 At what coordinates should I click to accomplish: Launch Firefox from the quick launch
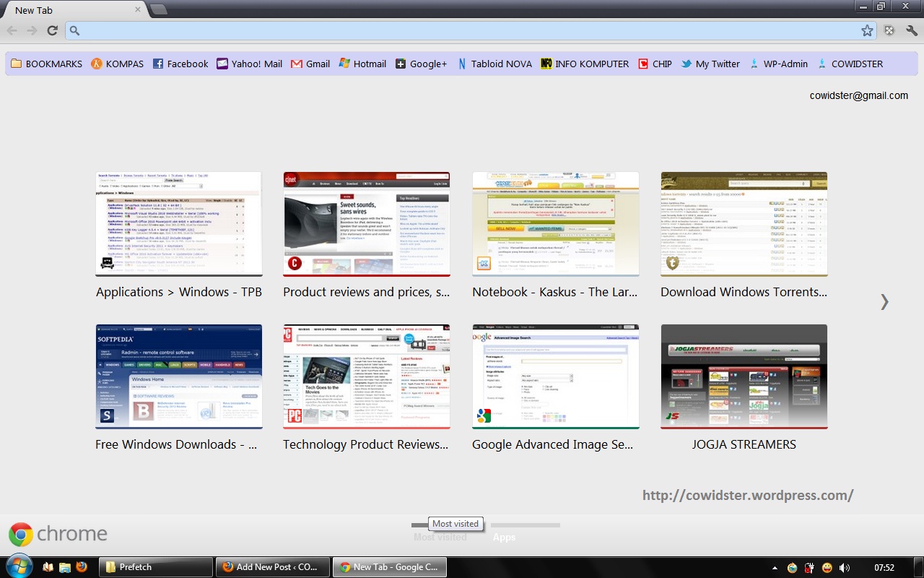click(81, 567)
